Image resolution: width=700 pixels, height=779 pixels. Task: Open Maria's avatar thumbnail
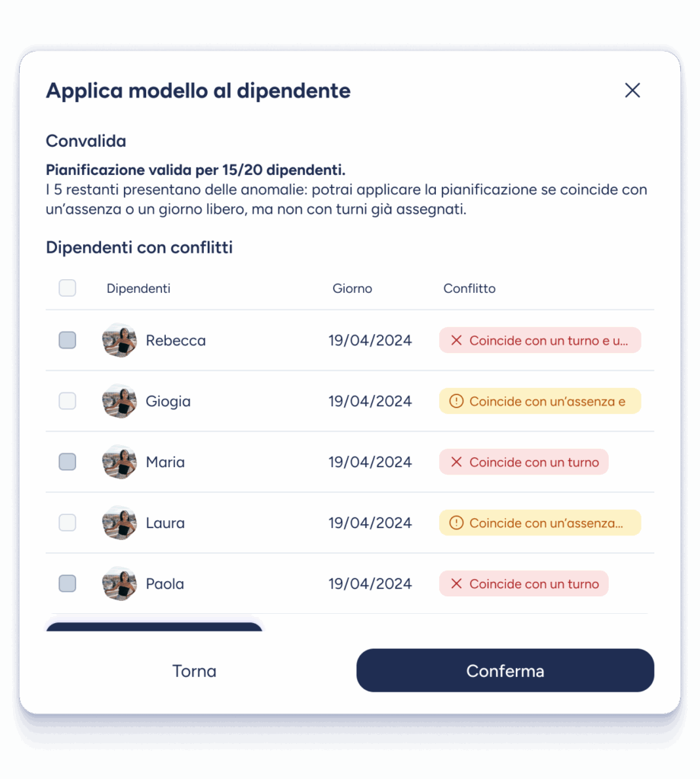pos(119,462)
